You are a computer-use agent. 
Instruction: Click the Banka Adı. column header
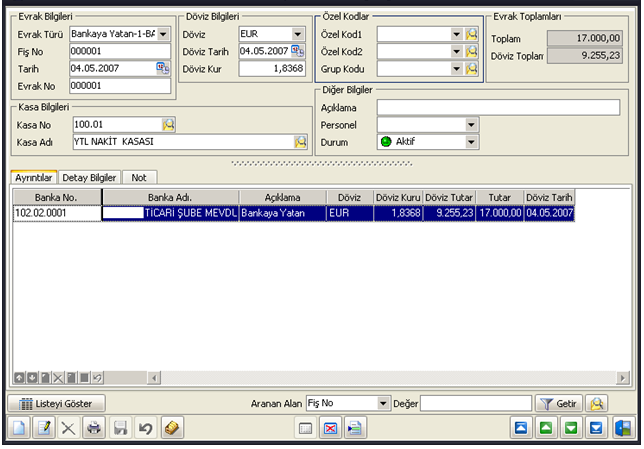tap(170, 198)
